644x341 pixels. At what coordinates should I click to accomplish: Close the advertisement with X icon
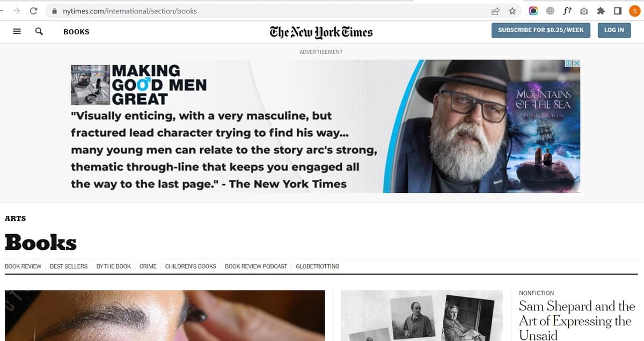pyautogui.click(x=577, y=63)
